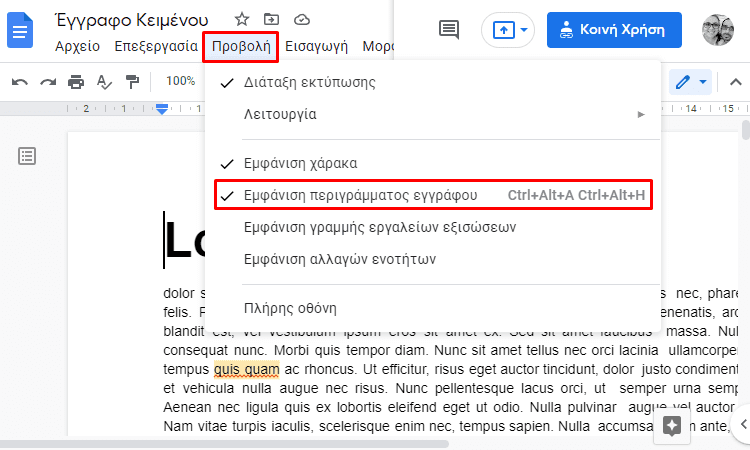The image size is (750, 450).
Task: Click the document title Έγγραφο Κειμένου
Action: click(132, 20)
